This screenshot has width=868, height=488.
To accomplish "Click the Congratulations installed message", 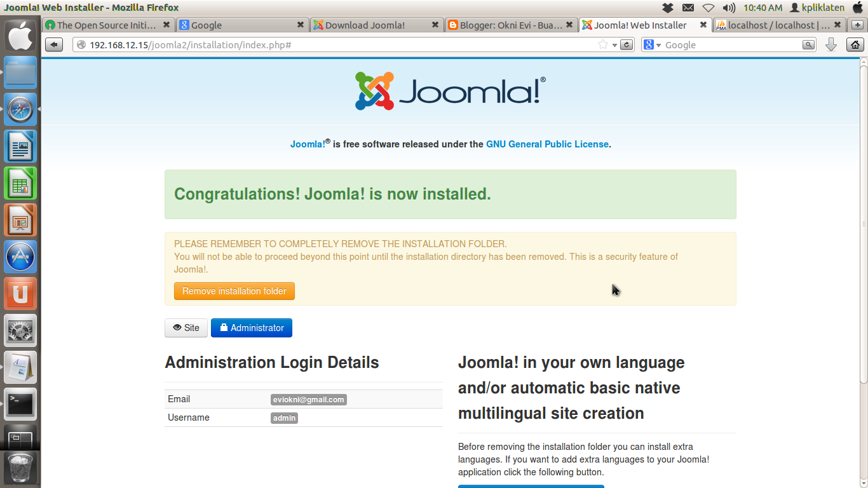I will click(332, 194).
